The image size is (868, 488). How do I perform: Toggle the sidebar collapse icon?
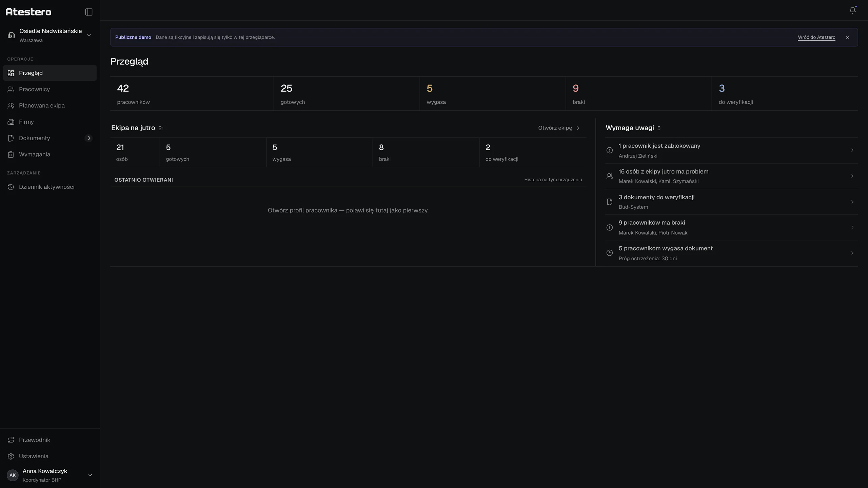(x=89, y=12)
